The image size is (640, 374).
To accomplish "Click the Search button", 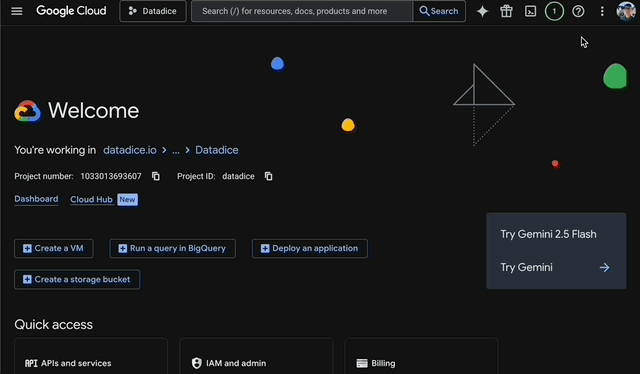I will tap(439, 11).
